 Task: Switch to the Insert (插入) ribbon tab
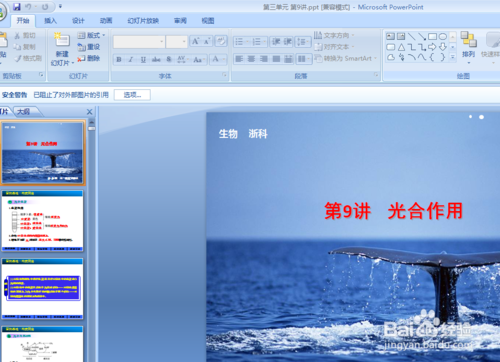pos(51,21)
